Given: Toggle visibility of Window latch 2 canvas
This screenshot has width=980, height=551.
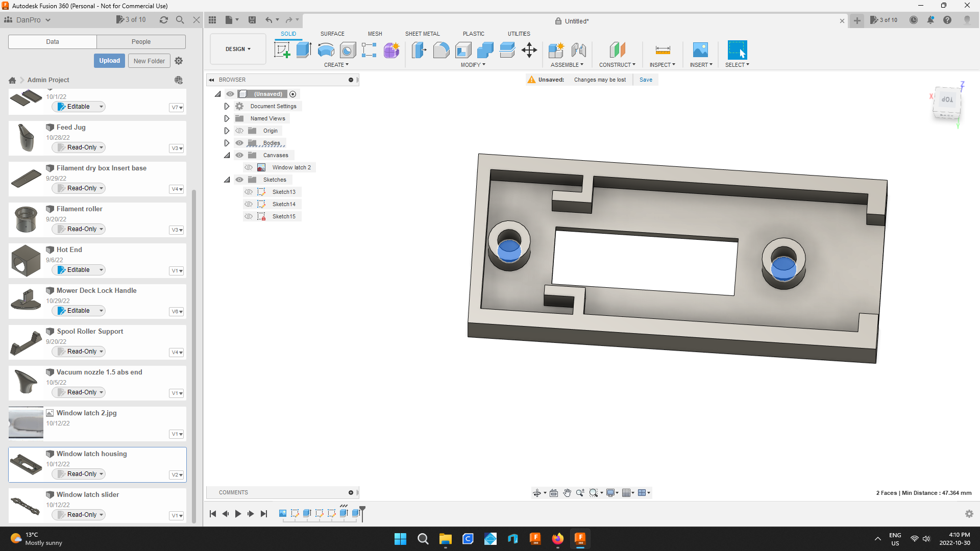Looking at the screenshot, I should pyautogui.click(x=249, y=167).
